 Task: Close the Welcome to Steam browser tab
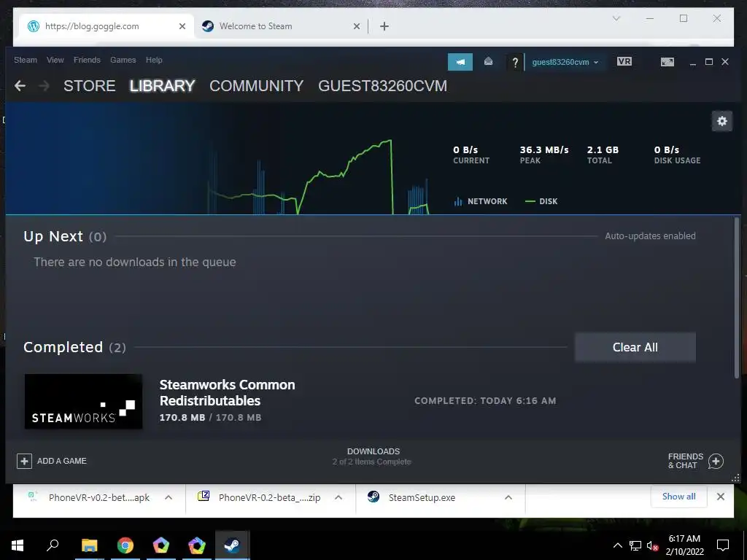pos(356,26)
